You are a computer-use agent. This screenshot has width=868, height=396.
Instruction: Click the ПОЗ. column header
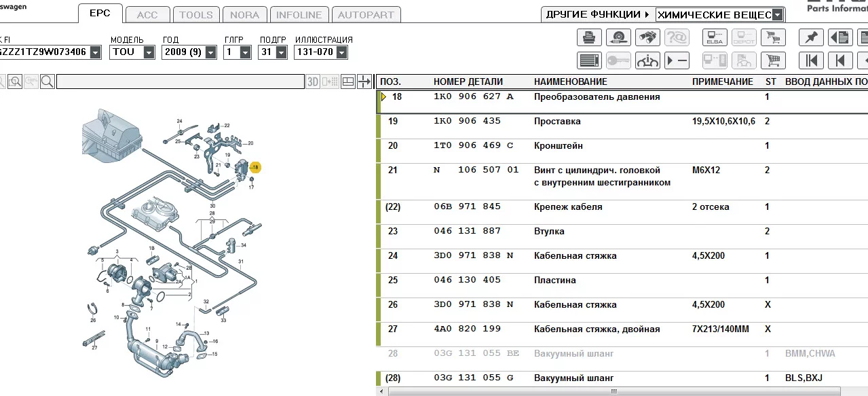(390, 82)
